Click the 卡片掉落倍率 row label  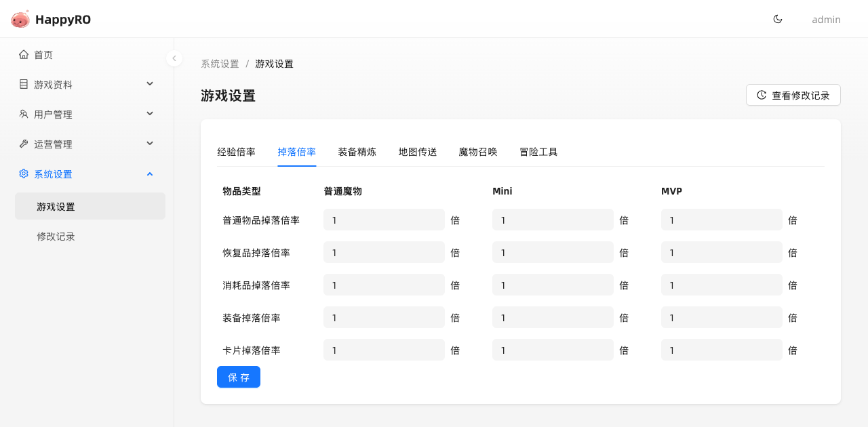[x=252, y=350]
